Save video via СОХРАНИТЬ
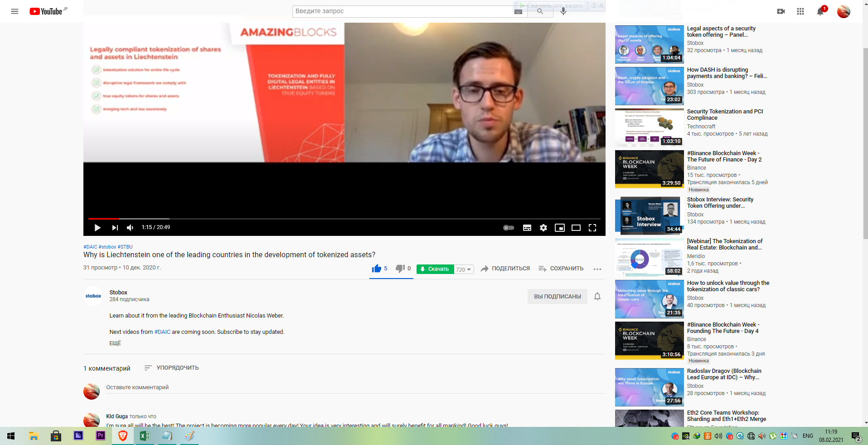The height and width of the screenshot is (445, 868). click(x=561, y=269)
